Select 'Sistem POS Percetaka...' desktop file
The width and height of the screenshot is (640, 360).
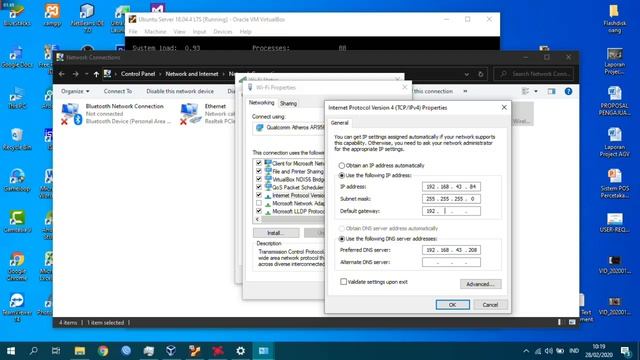point(615,184)
